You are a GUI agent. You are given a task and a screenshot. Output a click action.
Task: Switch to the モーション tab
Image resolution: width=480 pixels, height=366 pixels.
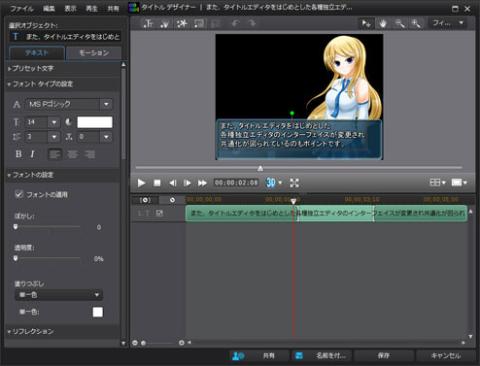click(94, 53)
